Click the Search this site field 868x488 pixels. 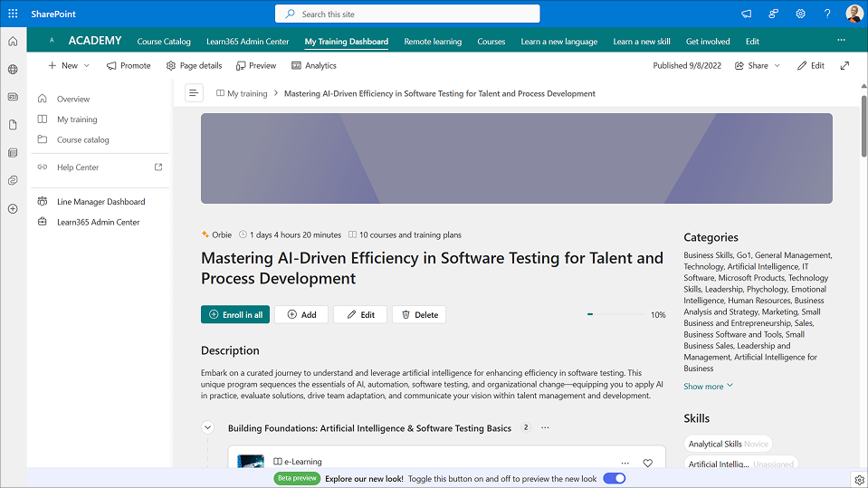[407, 14]
